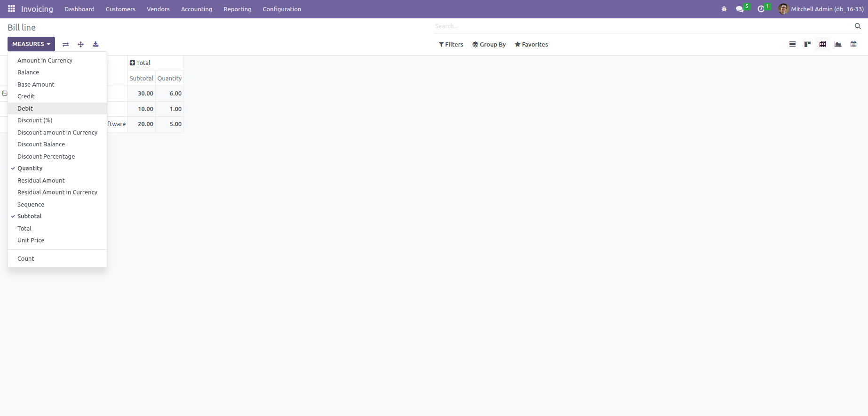Expand the Total column header
The height and width of the screenshot is (416, 868).
click(x=140, y=63)
